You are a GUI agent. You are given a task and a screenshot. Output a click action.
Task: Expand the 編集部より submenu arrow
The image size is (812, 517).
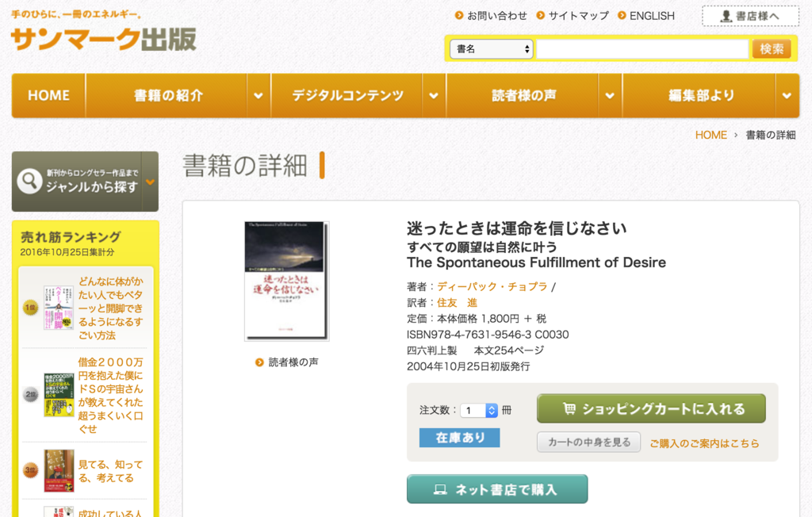pyautogui.click(x=787, y=96)
